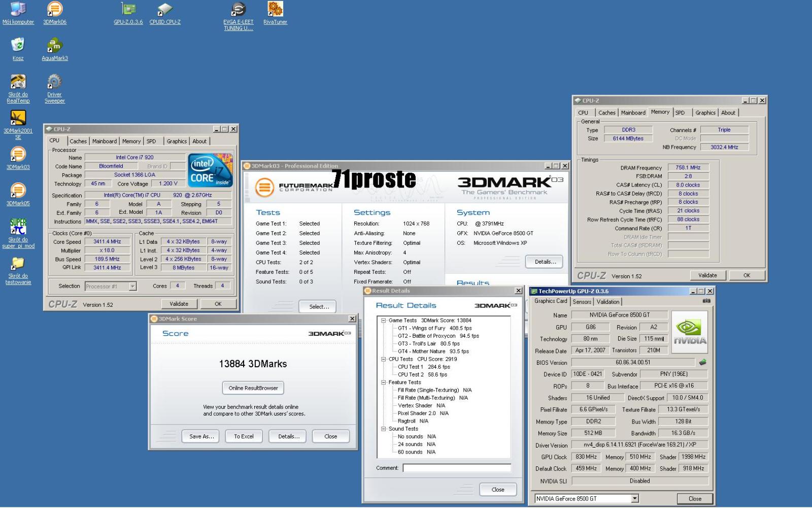The width and height of the screenshot is (812, 508).
Task: Collapse the Game Tests tree node
Action: click(x=384, y=321)
